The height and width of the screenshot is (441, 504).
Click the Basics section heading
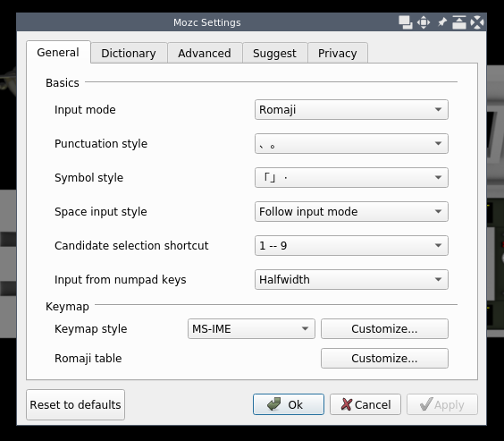63,82
